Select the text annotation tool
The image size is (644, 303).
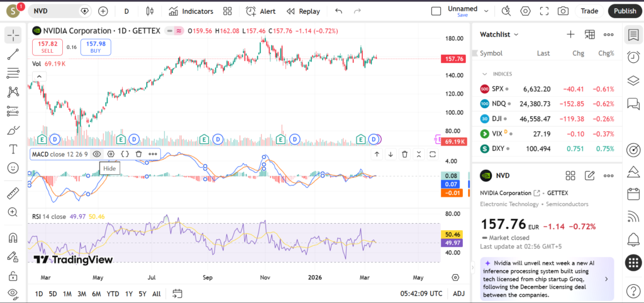[x=13, y=149]
